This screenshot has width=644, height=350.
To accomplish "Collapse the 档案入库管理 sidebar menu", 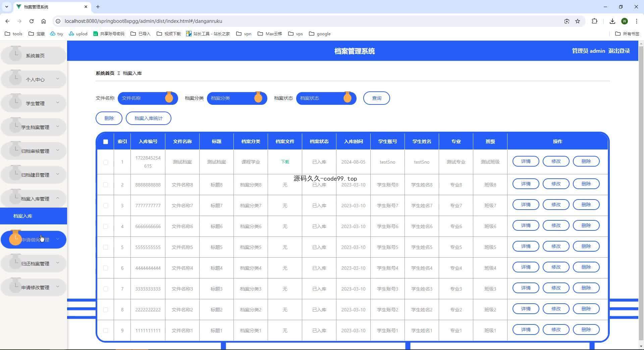I will click(34, 199).
